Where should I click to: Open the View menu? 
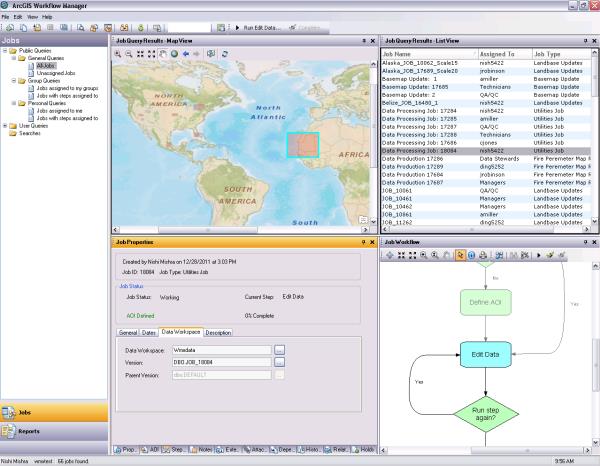pos(33,17)
